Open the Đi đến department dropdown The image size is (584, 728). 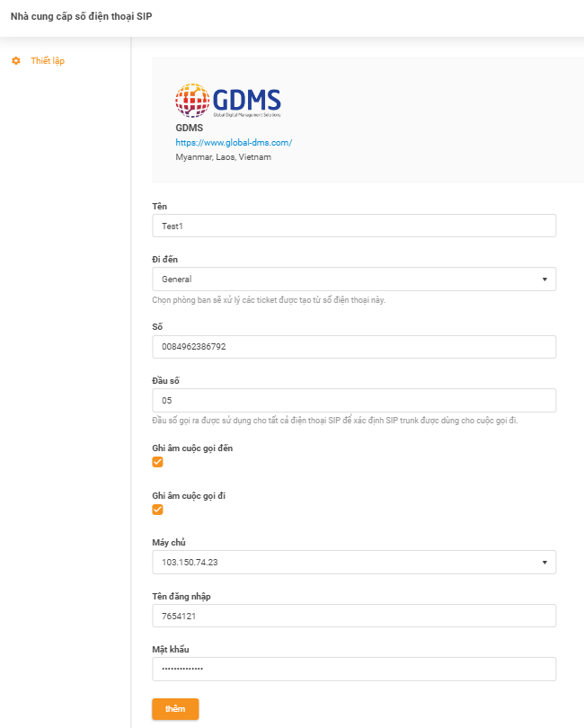point(354,280)
